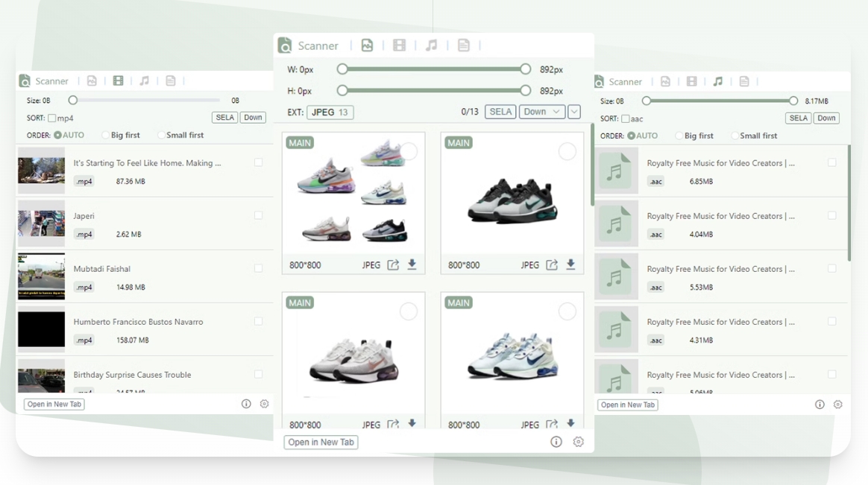Image resolution: width=868 pixels, height=485 pixels.
Task: Click the height slider left handle
Action: point(342,90)
